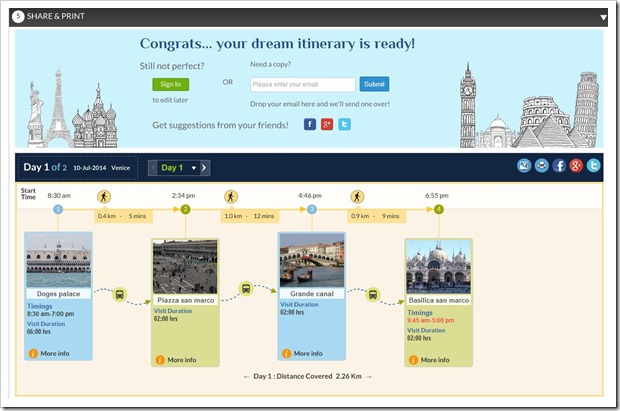Select timeline marker 2 at 2:34 pm
This screenshot has width=620, height=411.
coord(185,209)
